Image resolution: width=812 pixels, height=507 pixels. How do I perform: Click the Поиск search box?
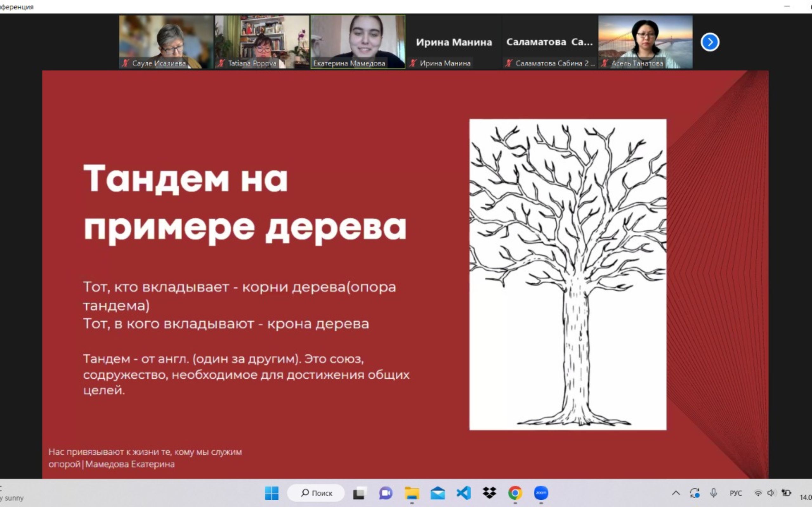point(316,493)
